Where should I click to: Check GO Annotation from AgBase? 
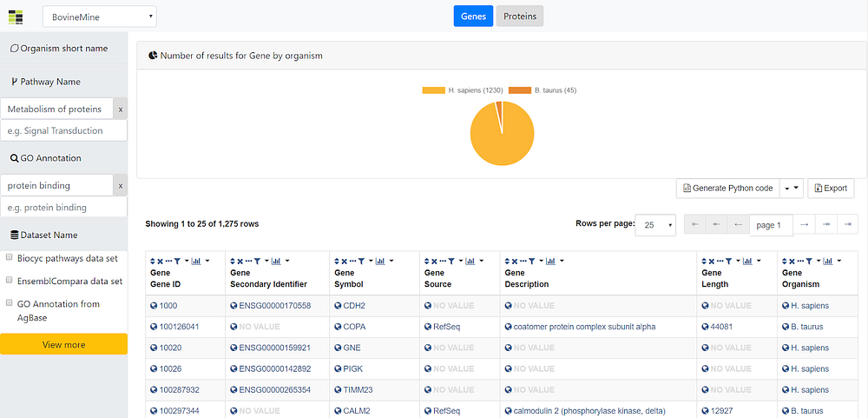click(x=10, y=303)
